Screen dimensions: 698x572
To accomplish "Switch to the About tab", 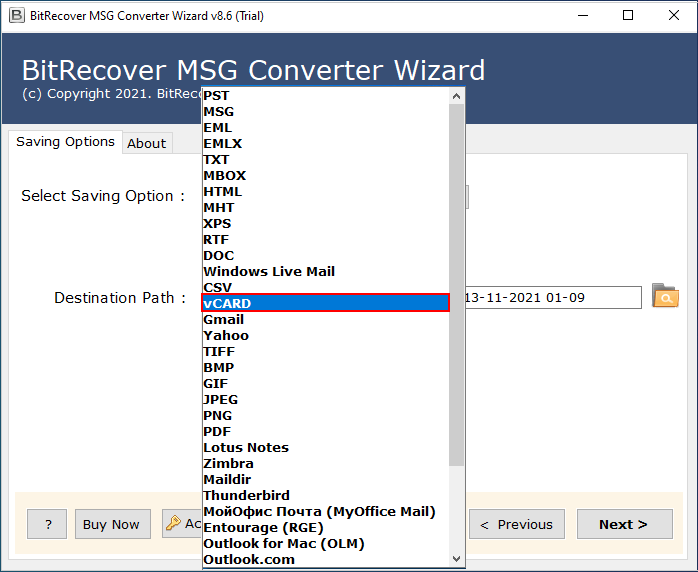I will pyautogui.click(x=146, y=143).
